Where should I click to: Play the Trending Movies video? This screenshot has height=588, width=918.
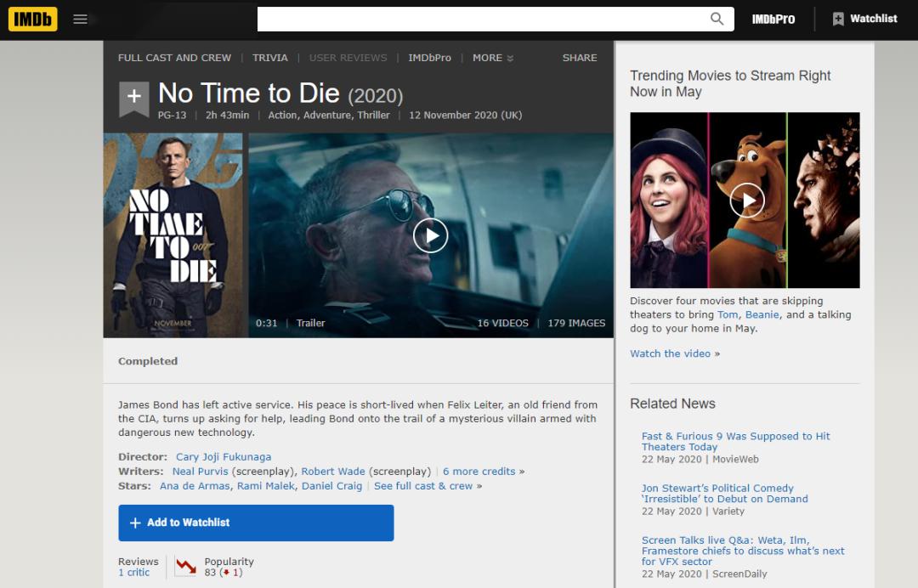coord(747,201)
